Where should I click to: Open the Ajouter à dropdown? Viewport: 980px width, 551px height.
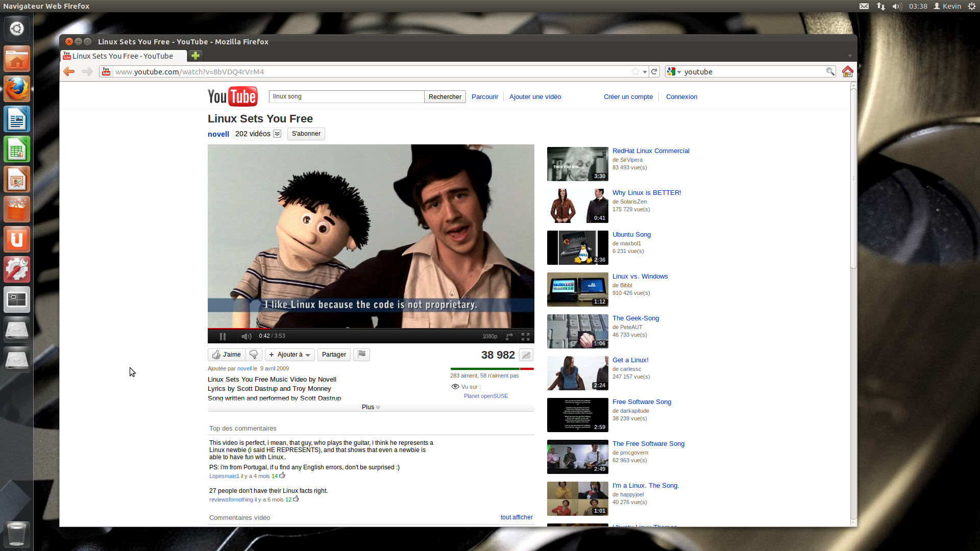coord(289,355)
